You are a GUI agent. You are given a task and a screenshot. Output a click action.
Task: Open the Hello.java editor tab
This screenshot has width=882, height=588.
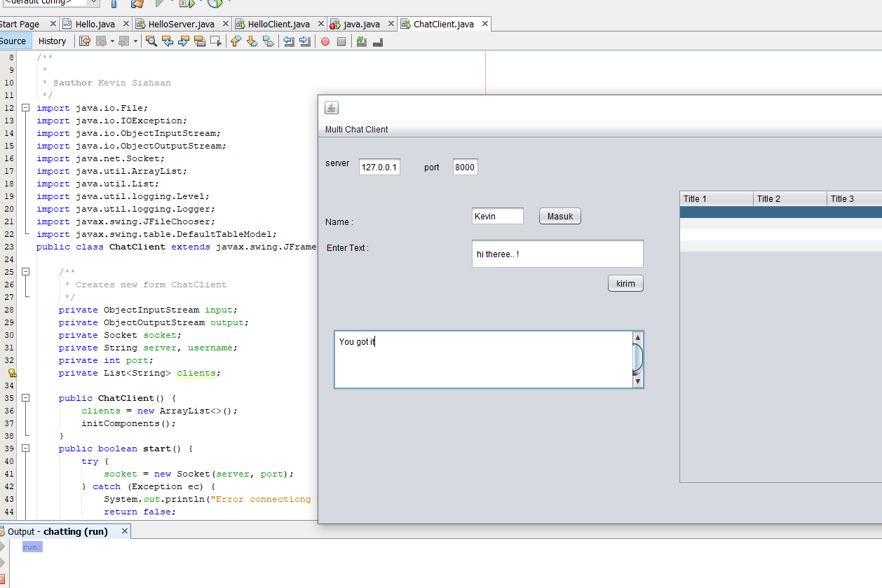[x=95, y=24]
